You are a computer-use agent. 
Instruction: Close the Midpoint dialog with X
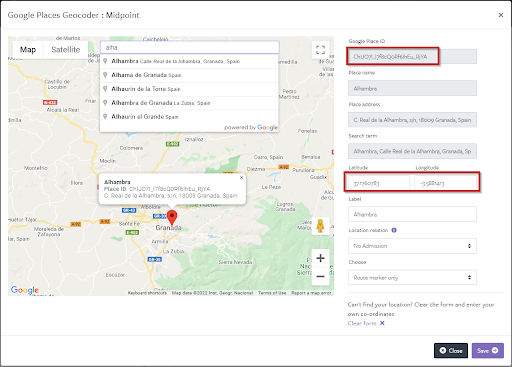501,15
